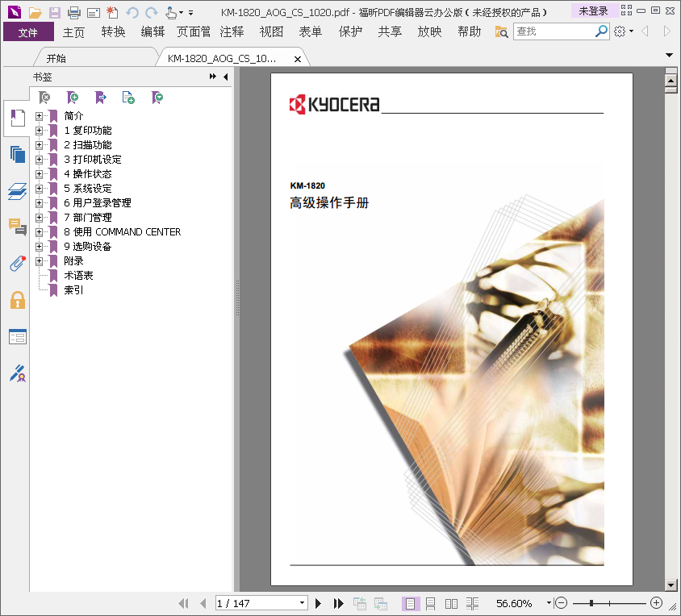Click the bookmark page-add icon
The image size is (681, 616).
[x=128, y=98]
